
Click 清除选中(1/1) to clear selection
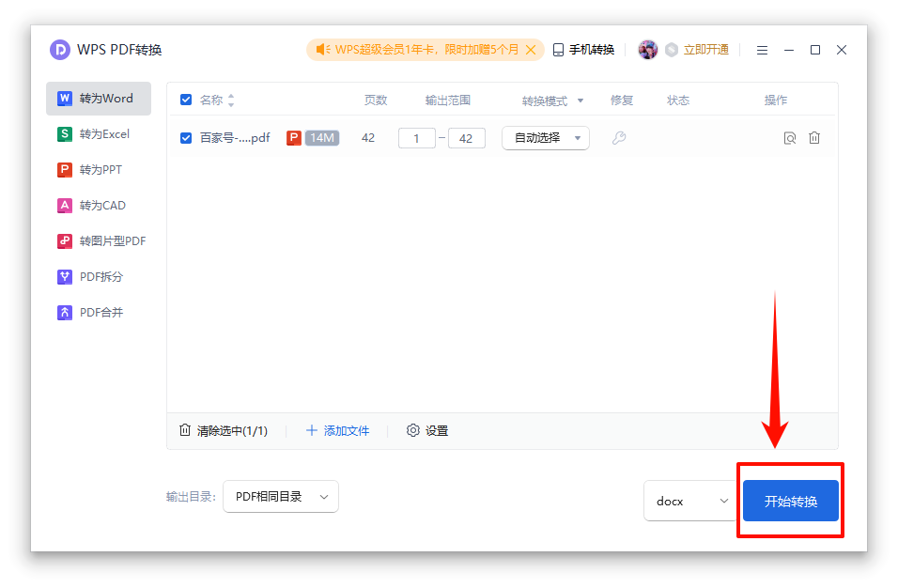click(224, 431)
